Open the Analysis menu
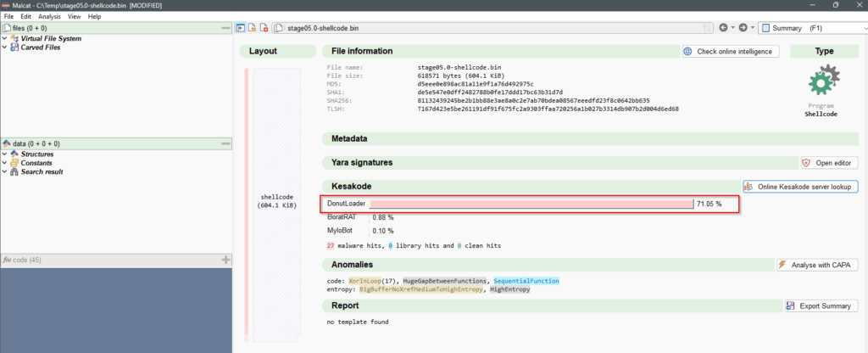 [x=48, y=16]
